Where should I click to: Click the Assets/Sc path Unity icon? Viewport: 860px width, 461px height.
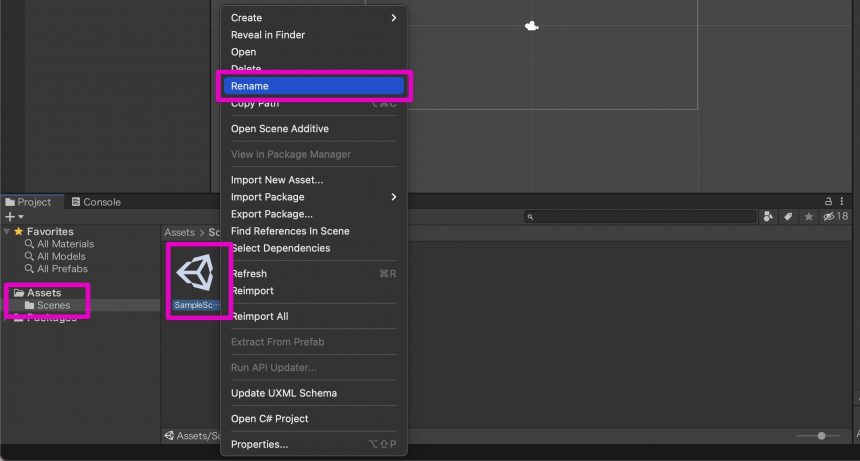[169, 436]
